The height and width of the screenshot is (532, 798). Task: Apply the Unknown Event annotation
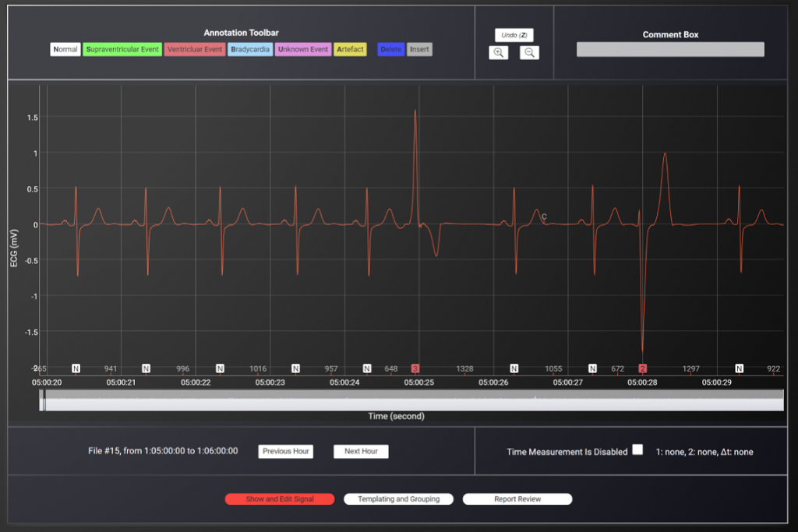click(x=303, y=50)
